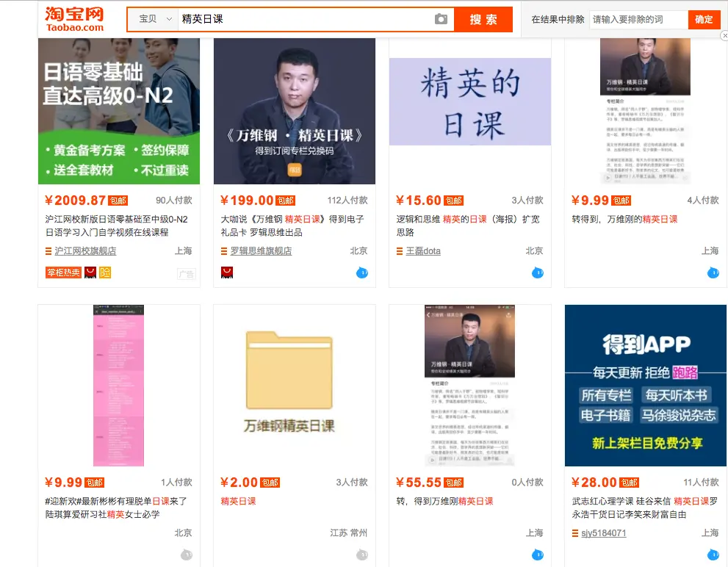Open the 万维钢·精英日课 兑换码 product image
The height and width of the screenshot is (567, 728).
[295, 111]
